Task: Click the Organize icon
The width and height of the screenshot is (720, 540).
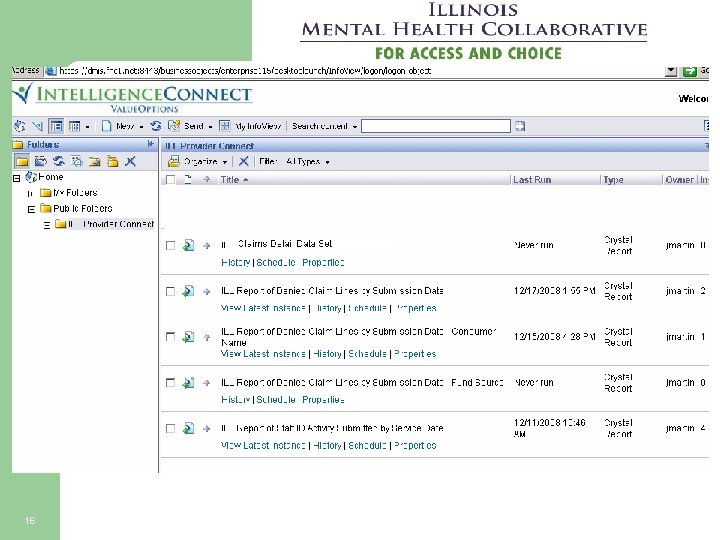Action: tap(174, 161)
